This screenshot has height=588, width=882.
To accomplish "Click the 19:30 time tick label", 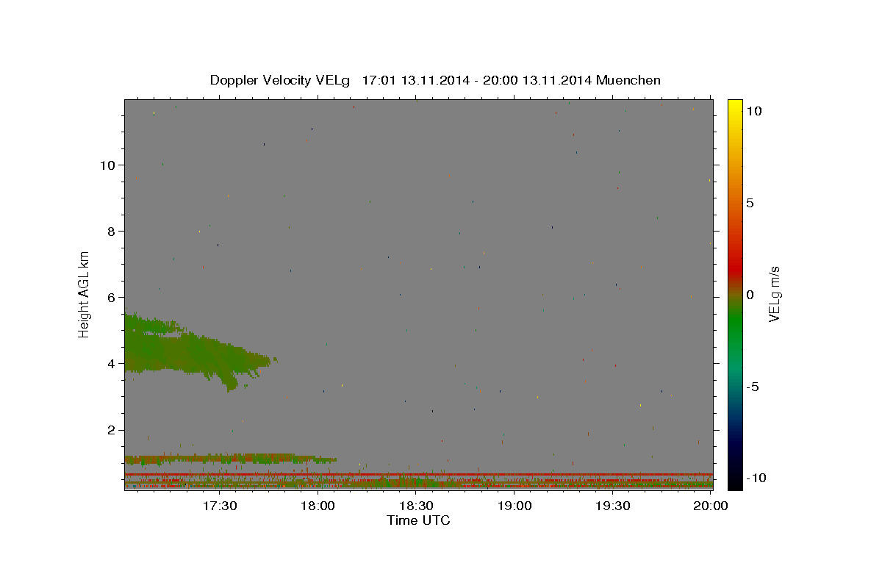I will [612, 506].
